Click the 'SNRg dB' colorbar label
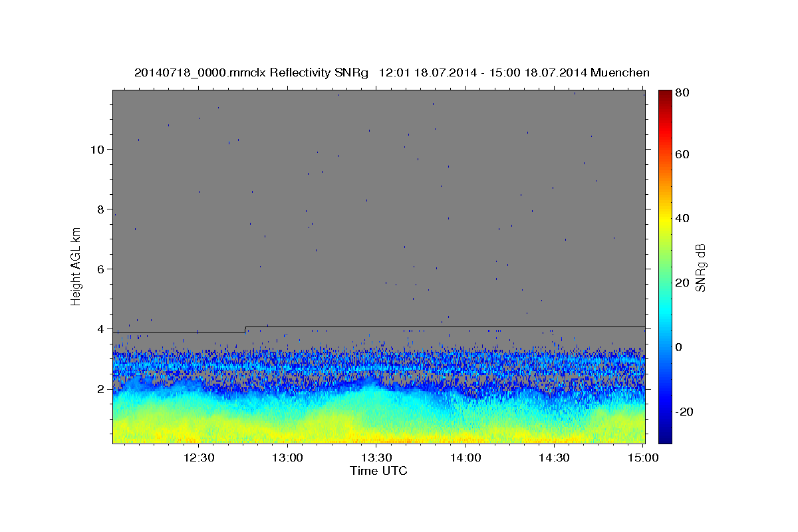798x532 pixels. tap(700, 267)
